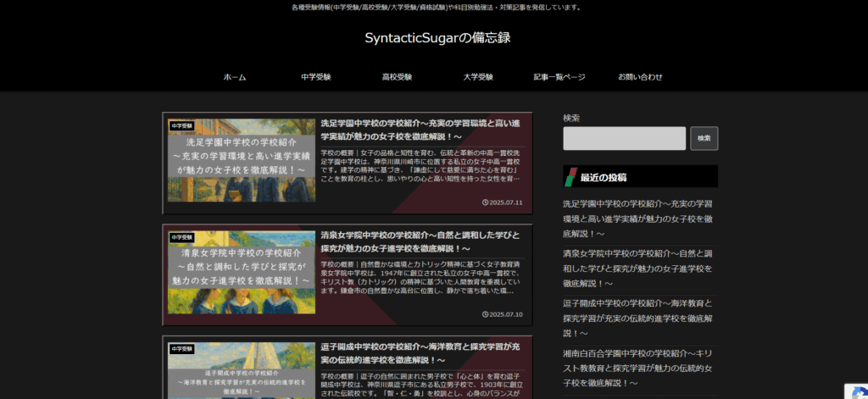Go to 高校受験 in navigation bar
The image size is (868, 399).
tap(397, 77)
